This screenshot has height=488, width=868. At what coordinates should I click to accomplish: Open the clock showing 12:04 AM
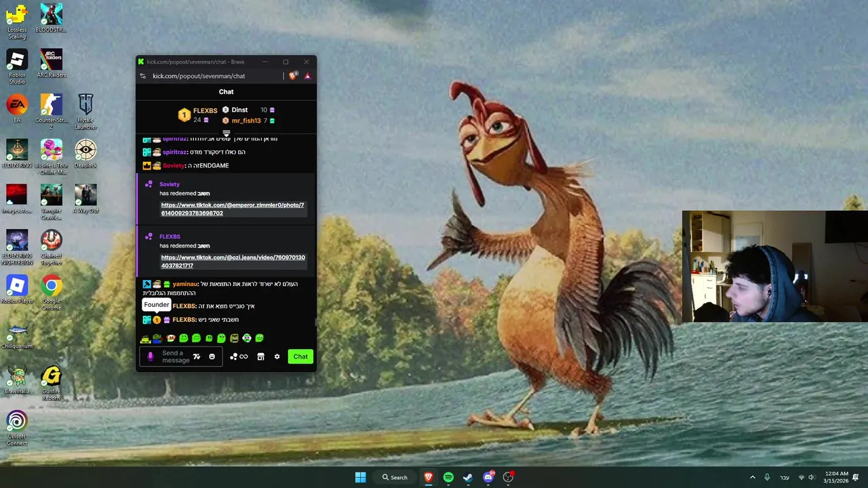[x=836, y=477]
